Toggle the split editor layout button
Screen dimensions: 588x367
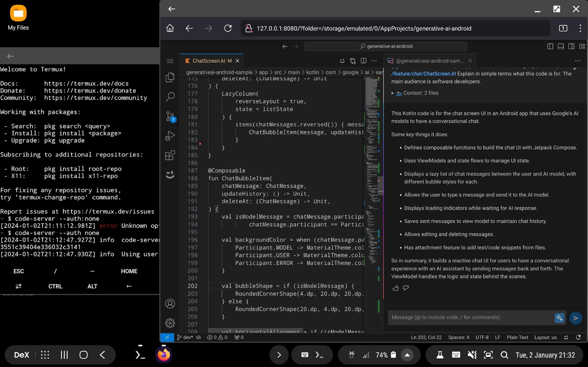363,61
